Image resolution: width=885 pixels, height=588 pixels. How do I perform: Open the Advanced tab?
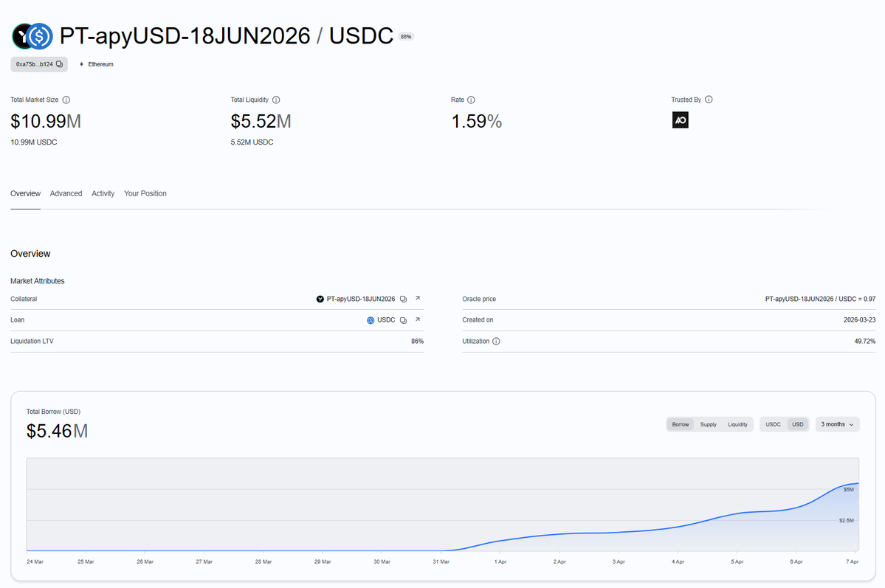(x=66, y=193)
